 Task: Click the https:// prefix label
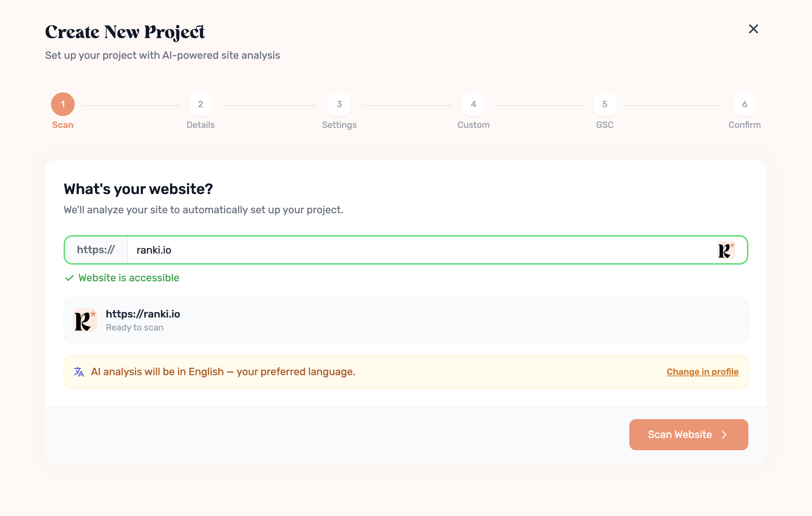[96, 250]
